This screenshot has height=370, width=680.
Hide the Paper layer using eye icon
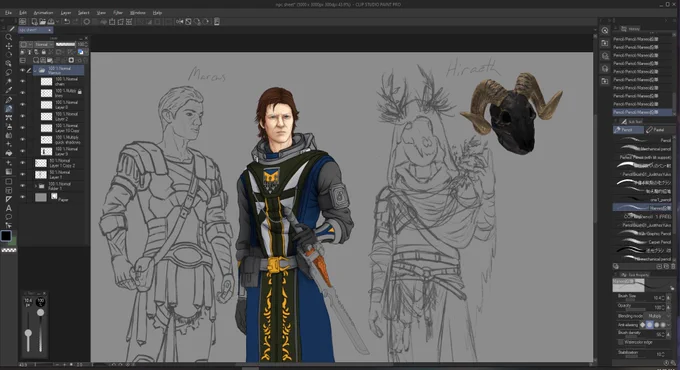[23, 197]
